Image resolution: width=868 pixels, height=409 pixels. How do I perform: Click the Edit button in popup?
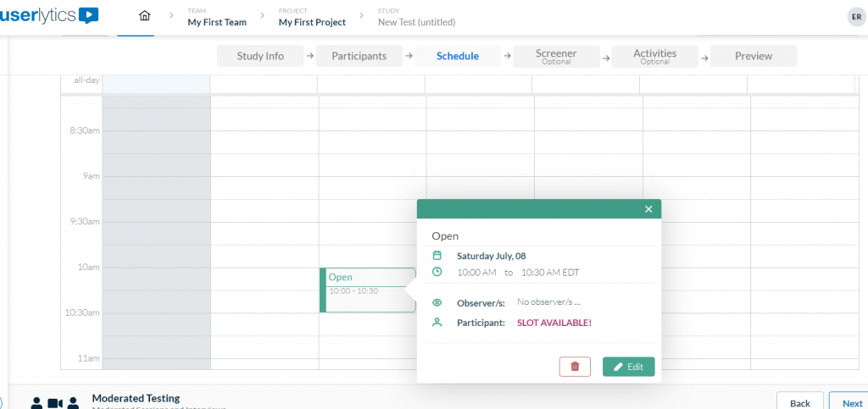click(628, 367)
